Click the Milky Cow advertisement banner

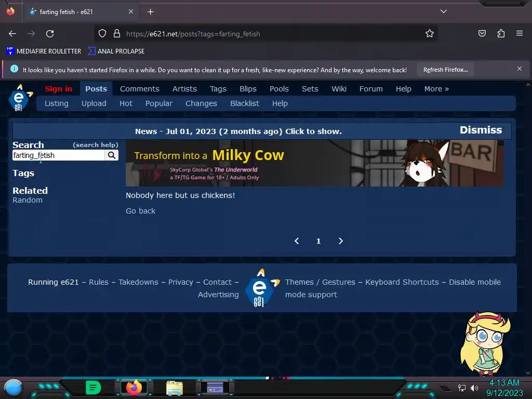click(314, 163)
